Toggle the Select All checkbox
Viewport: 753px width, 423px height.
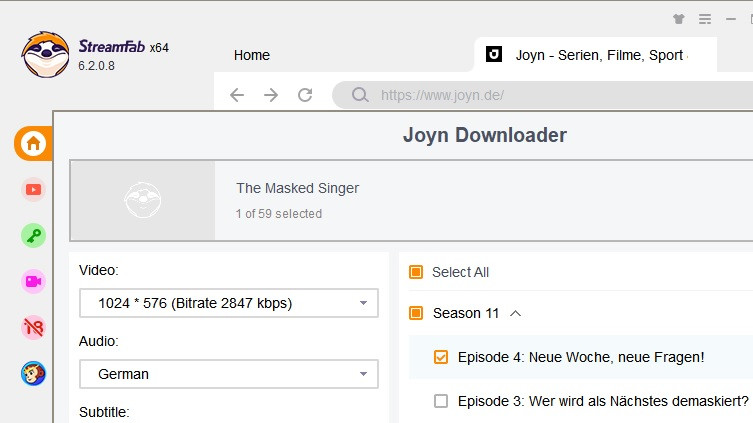click(x=416, y=272)
